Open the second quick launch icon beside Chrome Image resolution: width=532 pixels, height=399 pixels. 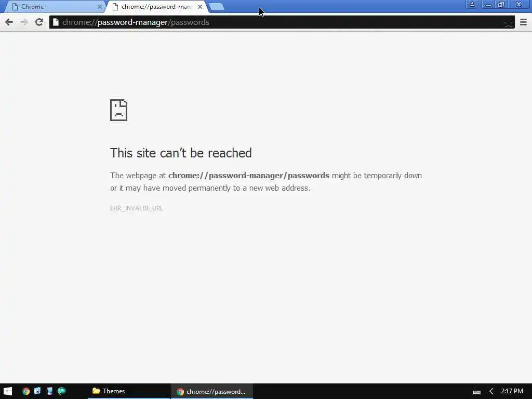tap(37, 391)
